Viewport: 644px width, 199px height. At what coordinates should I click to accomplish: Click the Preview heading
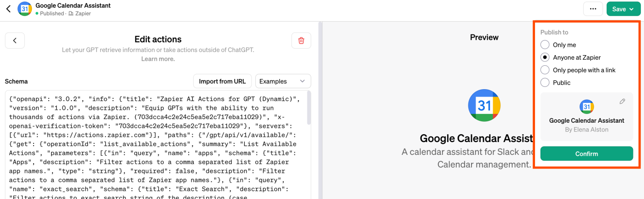pyautogui.click(x=484, y=37)
